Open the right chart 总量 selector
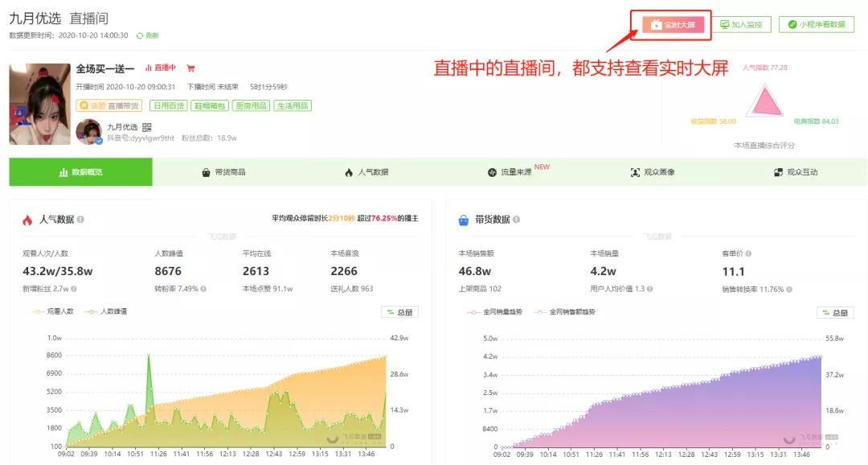868x465 pixels. coord(835,313)
